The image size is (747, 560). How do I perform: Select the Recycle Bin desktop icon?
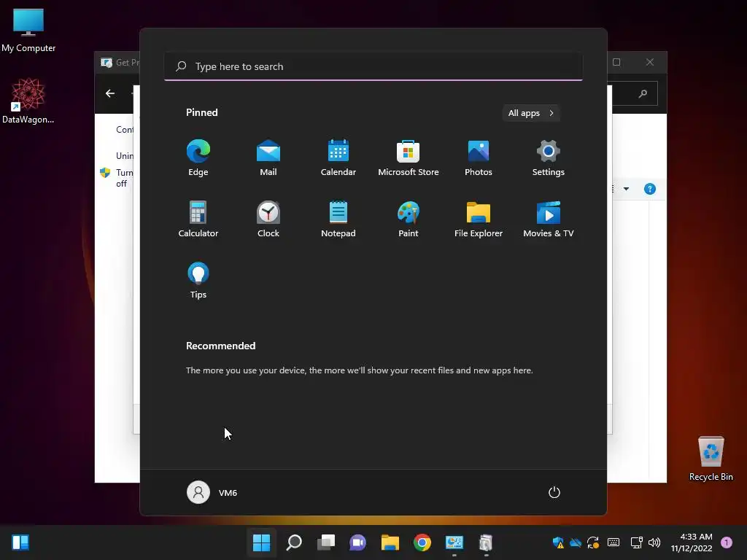[711, 458]
